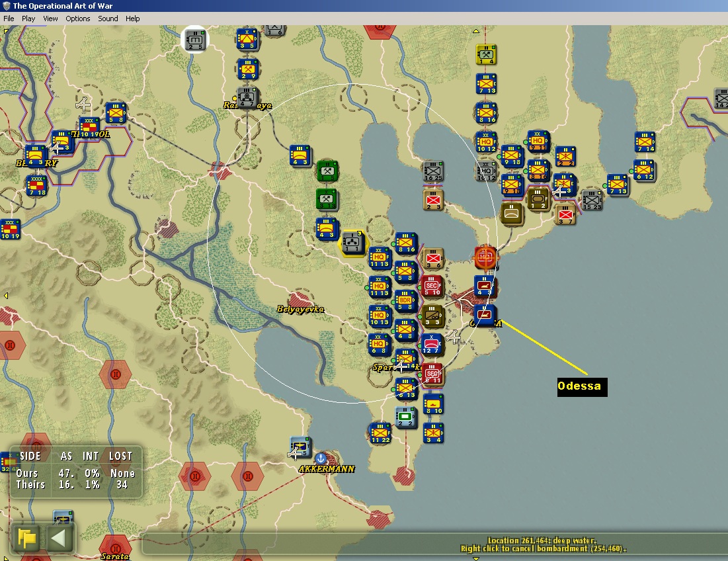Open the Options menu
Viewport: 728px width, 561px height.
coord(77,19)
